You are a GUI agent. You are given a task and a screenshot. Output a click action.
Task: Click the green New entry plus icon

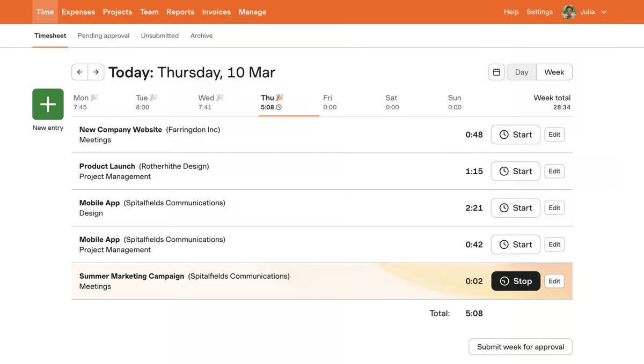(x=48, y=104)
